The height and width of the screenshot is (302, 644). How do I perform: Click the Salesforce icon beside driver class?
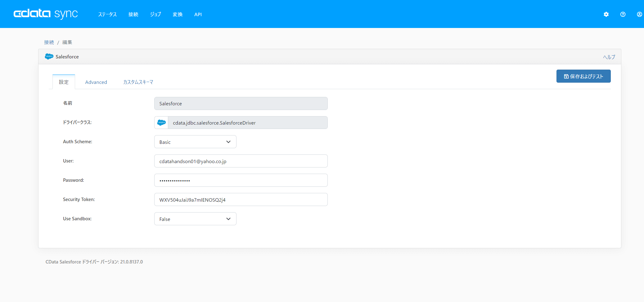coord(161,123)
